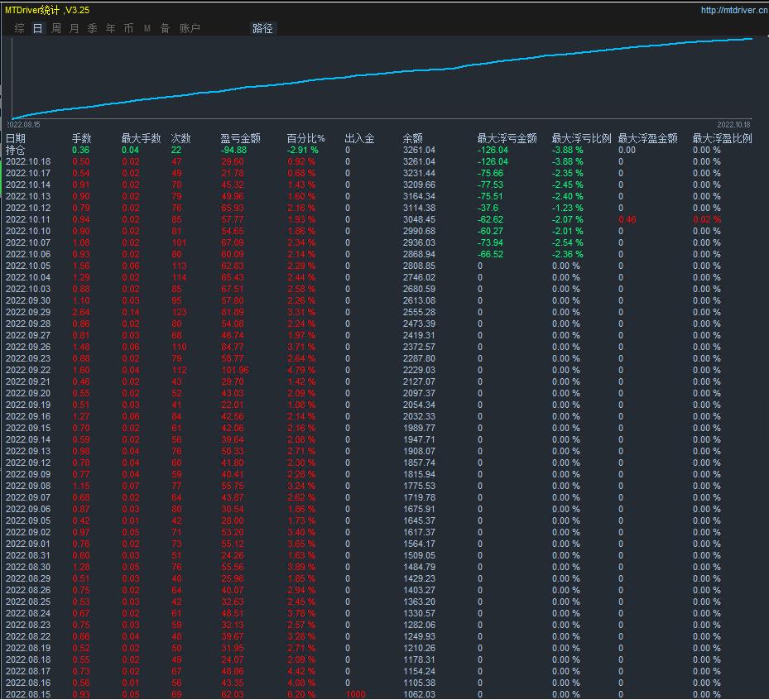Click the 81.89 profit value
Viewport: 769px width, 700px height.
pyautogui.click(x=233, y=312)
